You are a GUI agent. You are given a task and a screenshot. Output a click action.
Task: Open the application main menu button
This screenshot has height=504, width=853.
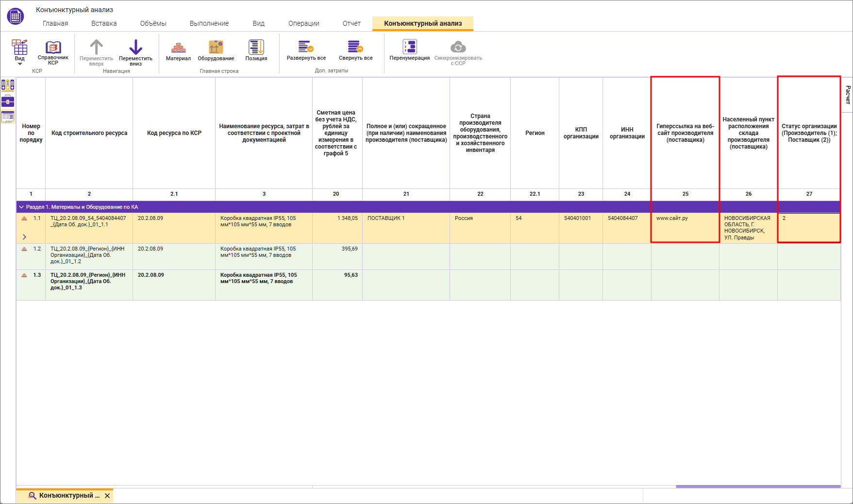16,16
